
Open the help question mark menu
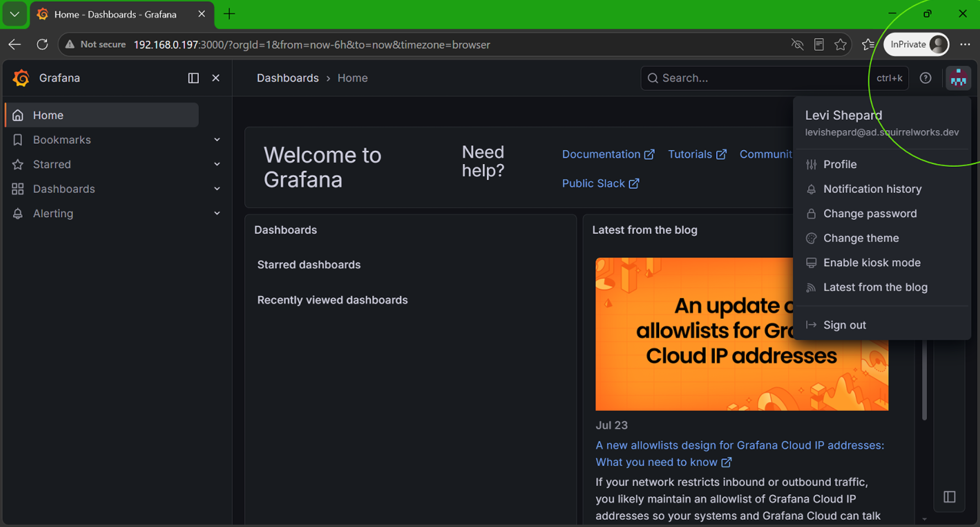(x=925, y=78)
